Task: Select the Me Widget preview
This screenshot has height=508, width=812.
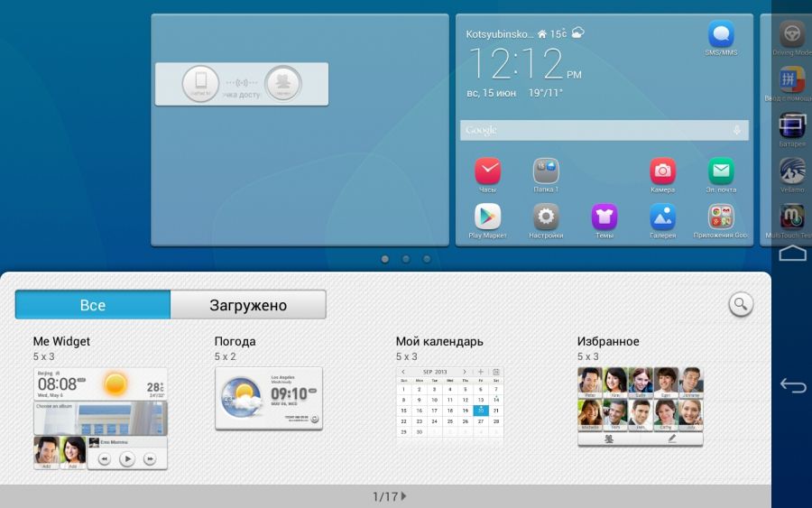Action: coord(101,418)
